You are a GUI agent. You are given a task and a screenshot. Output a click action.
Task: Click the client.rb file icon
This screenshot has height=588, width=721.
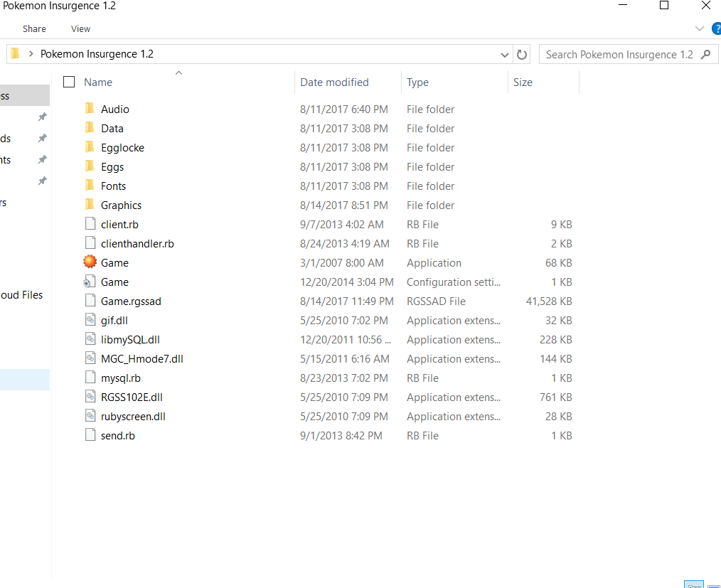pos(90,224)
